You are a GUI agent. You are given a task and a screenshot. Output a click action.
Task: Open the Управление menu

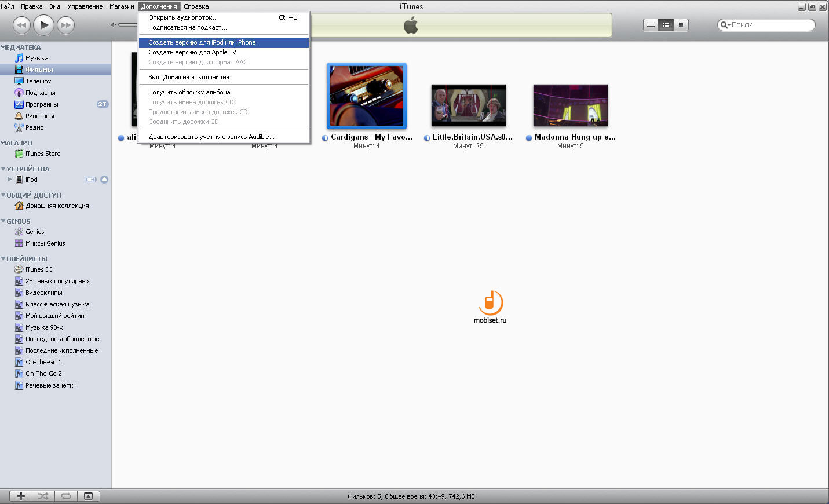[x=85, y=6]
